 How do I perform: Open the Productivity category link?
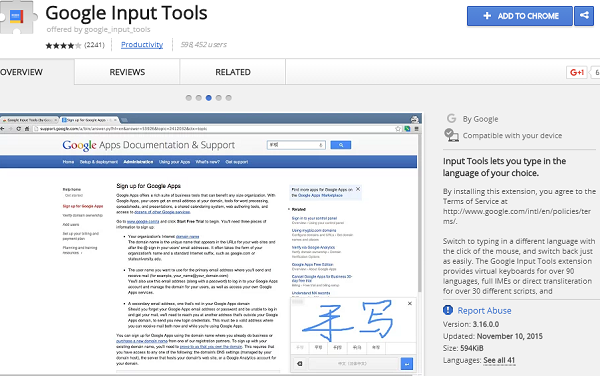(142, 45)
